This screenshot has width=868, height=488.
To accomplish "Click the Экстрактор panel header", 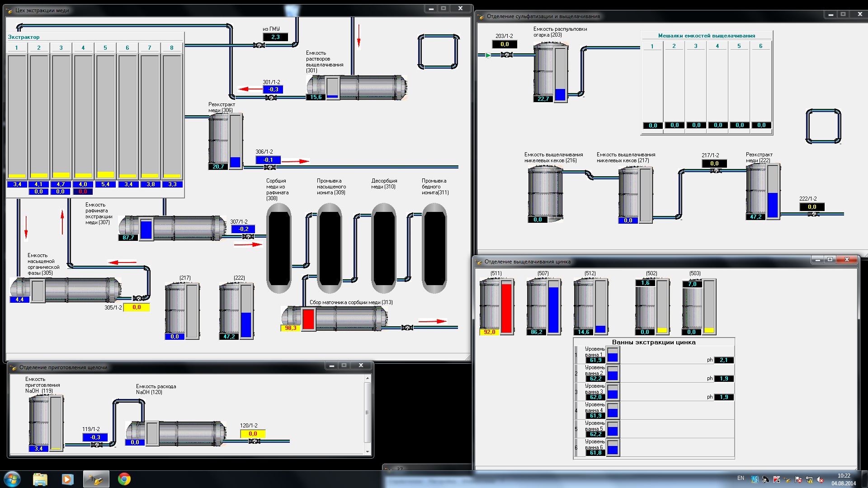I will (24, 37).
